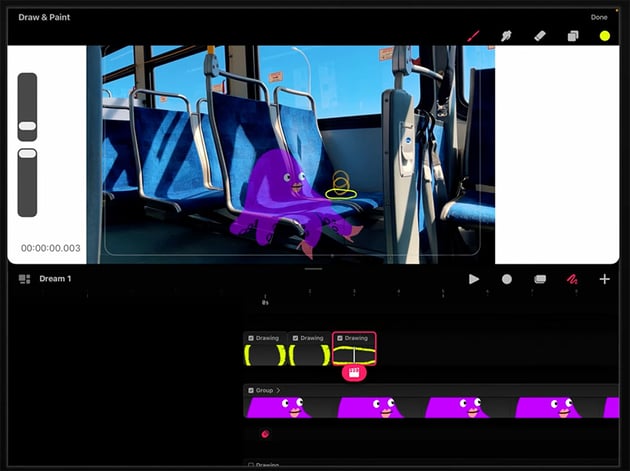Toggle checkbox on bottom Drawing track
This screenshot has width=630, height=471.
click(x=251, y=465)
